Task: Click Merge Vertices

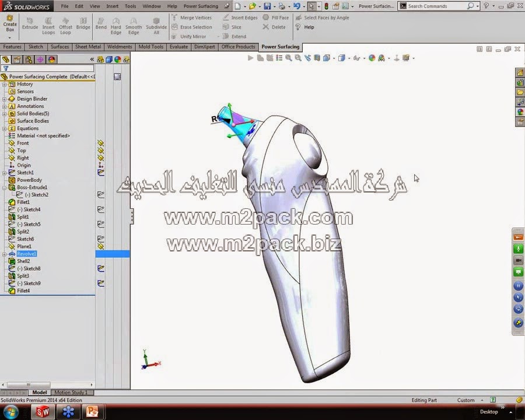Action: [192, 17]
